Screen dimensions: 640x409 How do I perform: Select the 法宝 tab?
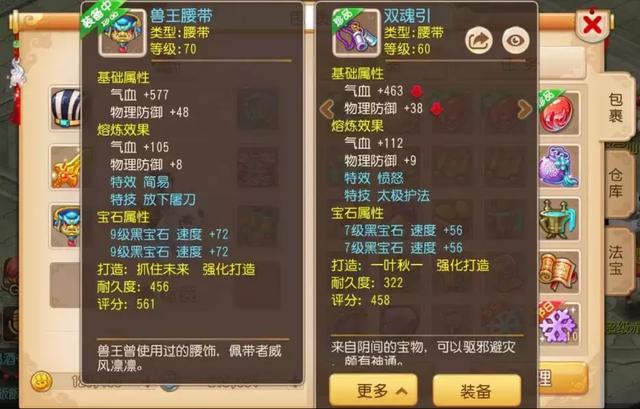[x=616, y=259]
